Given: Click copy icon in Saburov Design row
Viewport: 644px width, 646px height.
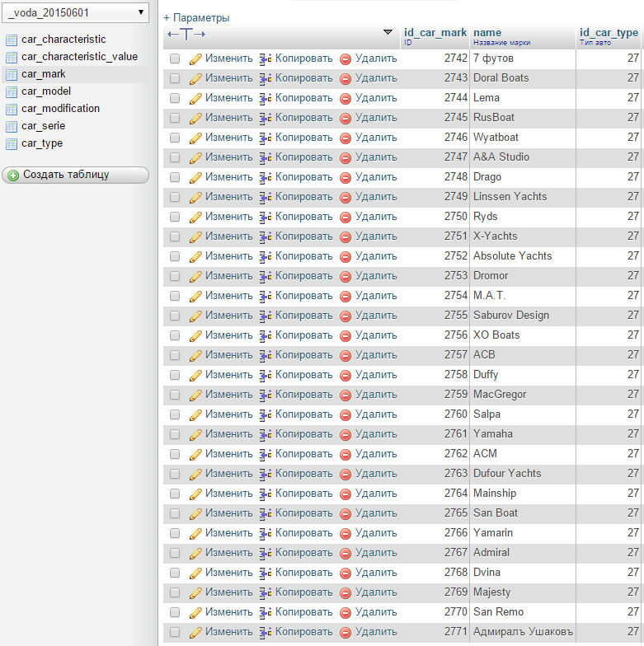Looking at the screenshot, I should tap(266, 316).
